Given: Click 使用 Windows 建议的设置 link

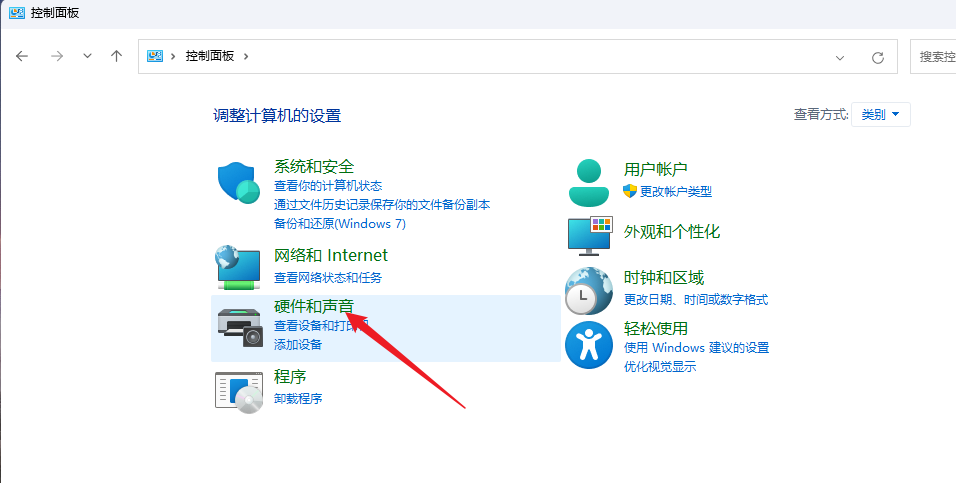Looking at the screenshot, I should (x=696, y=348).
